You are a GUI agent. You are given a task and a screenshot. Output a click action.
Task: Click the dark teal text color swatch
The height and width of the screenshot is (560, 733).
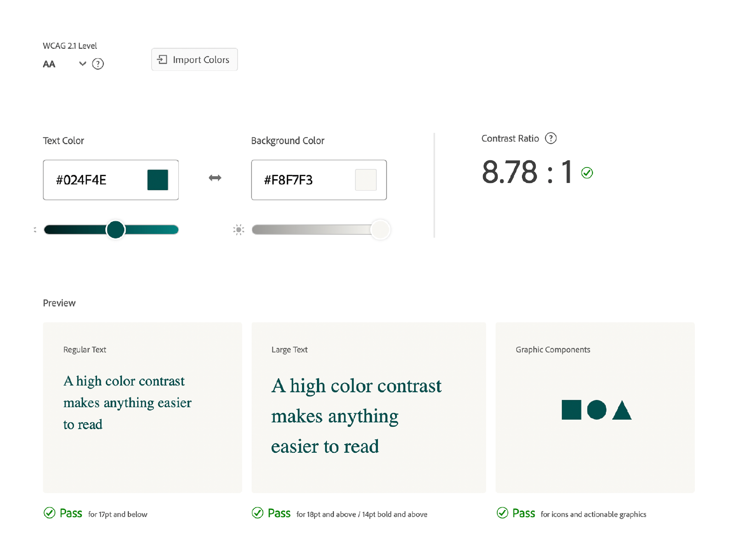click(x=158, y=180)
